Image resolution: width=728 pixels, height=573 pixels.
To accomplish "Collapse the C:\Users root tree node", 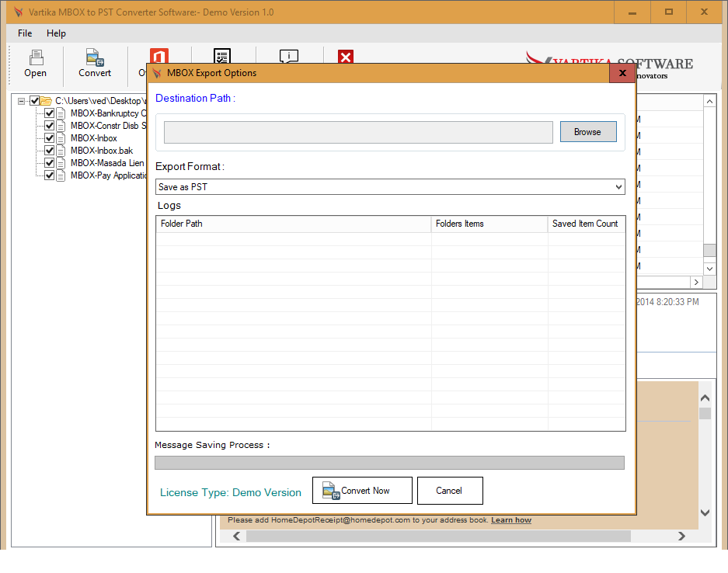I will 21,101.
